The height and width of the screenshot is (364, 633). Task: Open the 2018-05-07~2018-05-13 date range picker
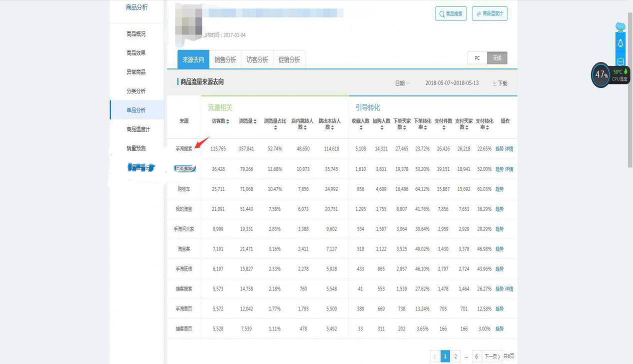451,83
